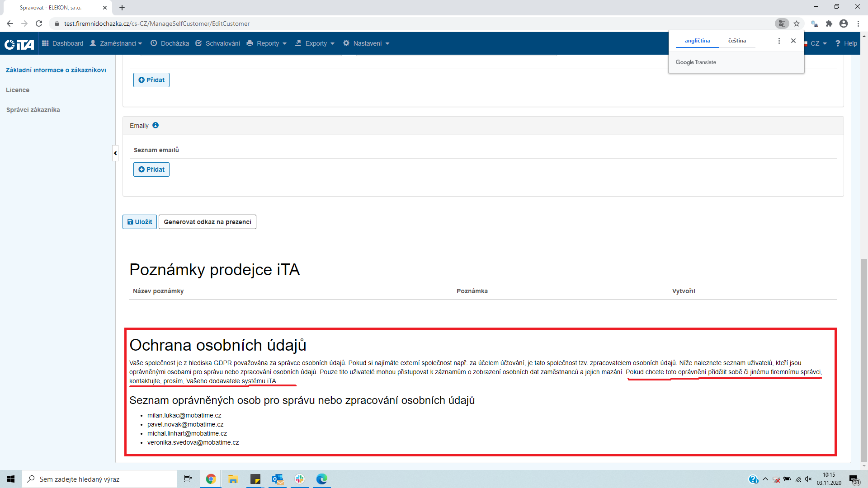Viewport: 868px width, 488px height.
Task: Click the Windows search input field
Action: coord(99,479)
